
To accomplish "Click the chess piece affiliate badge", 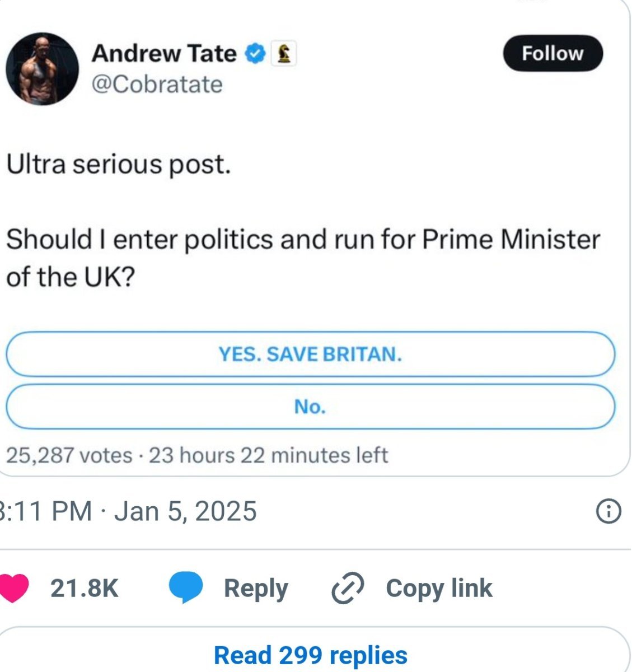I will point(283,54).
